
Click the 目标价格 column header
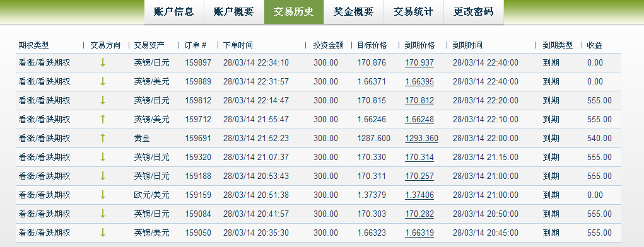(372, 45)
